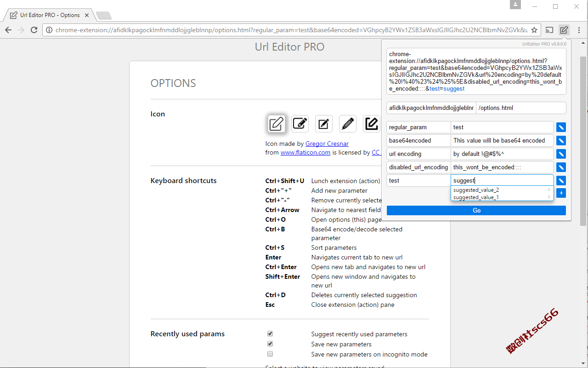Click the full URL text box in popup
The width and height of the screenshot is (588, 368).
click(x=476, y=71)
